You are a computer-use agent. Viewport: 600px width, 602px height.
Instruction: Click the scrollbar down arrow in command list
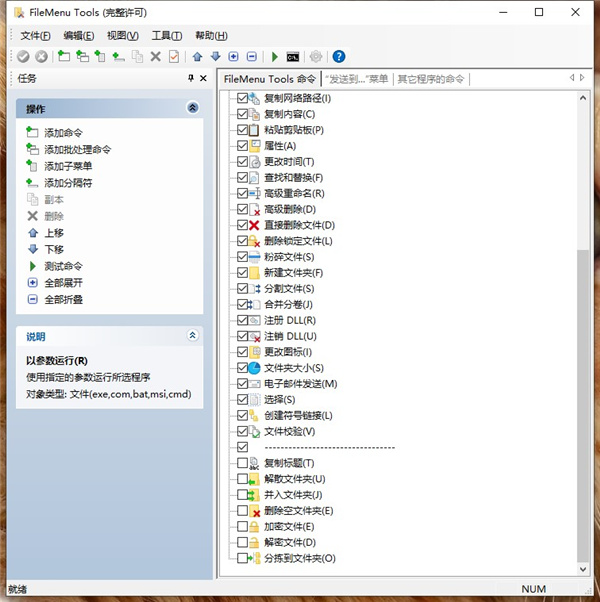coord(583,569)
